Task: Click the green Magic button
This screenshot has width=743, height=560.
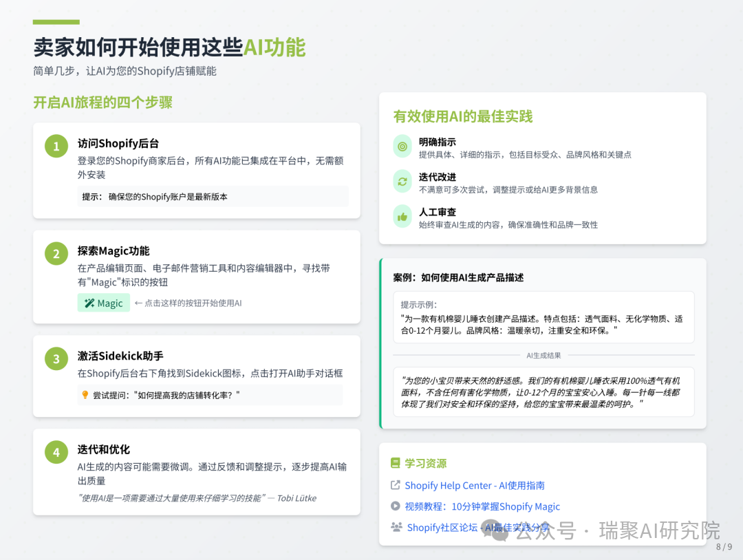Action: click(x=104, y=303)
